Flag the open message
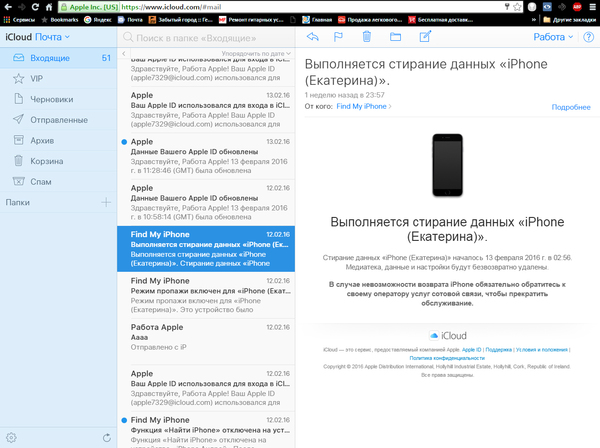 (x=339, y=37)
